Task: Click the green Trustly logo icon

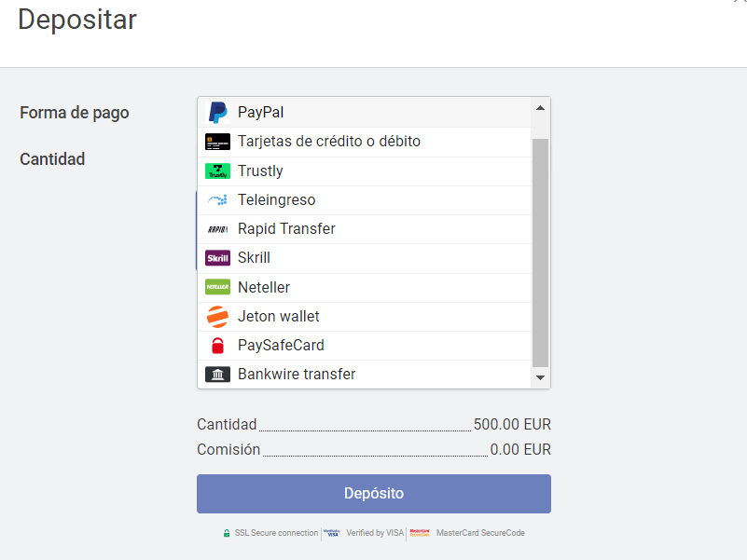Action: click(217, 171)
